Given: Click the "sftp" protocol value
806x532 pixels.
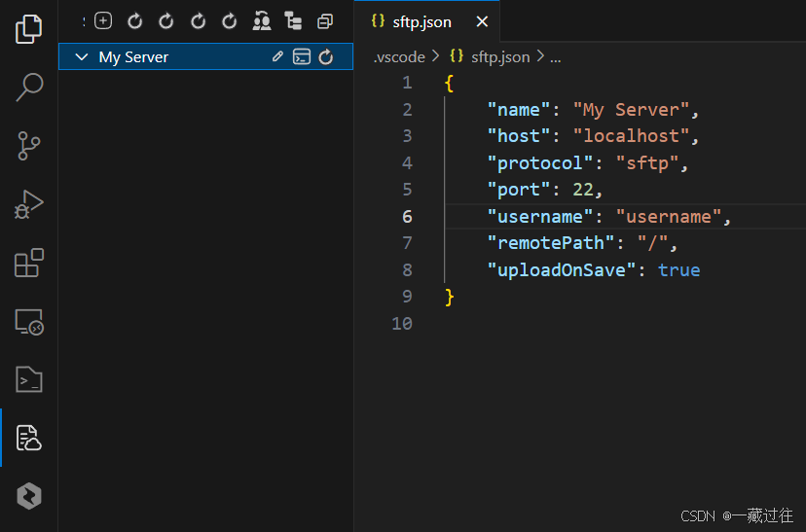Looking at the screenshot, I should point(647,163).
